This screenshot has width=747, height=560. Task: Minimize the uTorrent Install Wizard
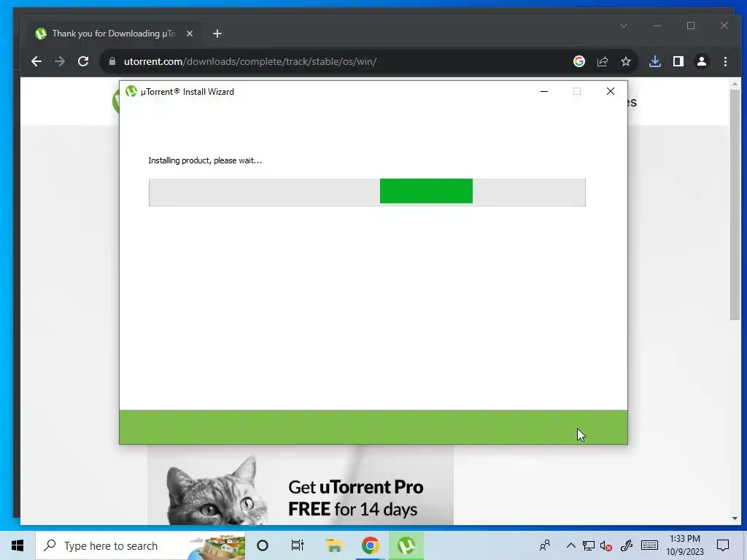coord(544,91)
